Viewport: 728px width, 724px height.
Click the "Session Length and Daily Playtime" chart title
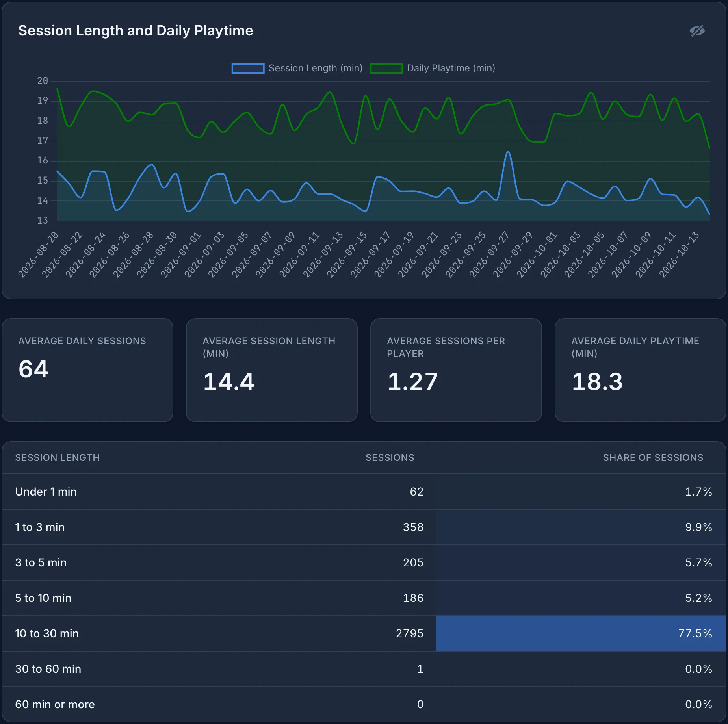136,31
